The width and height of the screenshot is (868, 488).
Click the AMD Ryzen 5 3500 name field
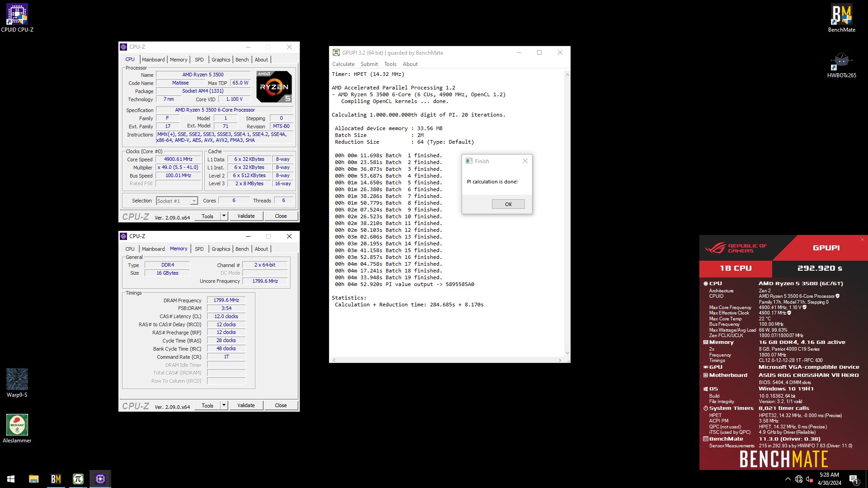(203, 75)
